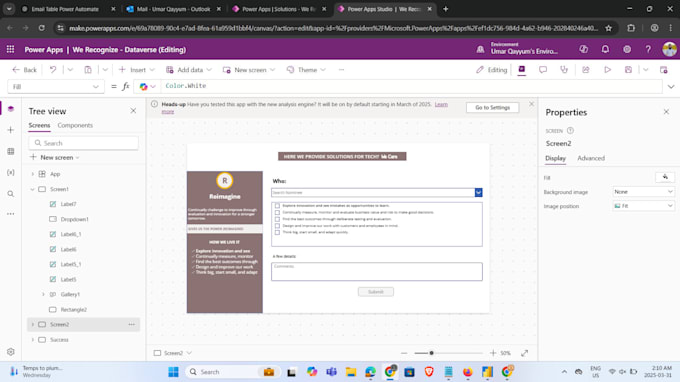
Task: Open Tree view icon in left rail
Action: click(x=11, y=109)
